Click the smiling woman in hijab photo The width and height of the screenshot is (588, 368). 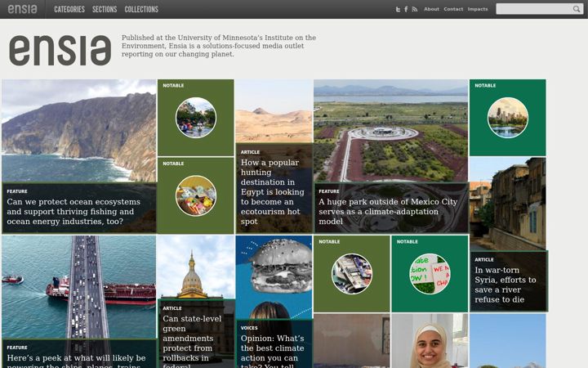pyautogui.click(x=430, y=341)
